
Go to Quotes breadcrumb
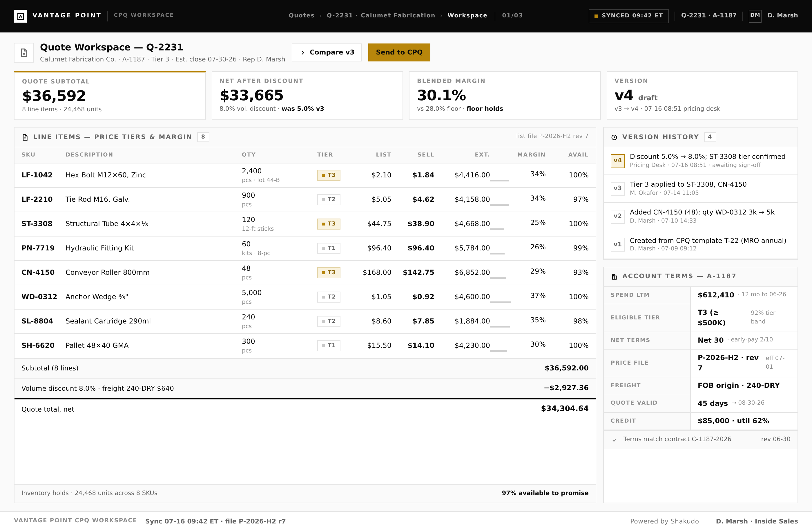[301, 16]
